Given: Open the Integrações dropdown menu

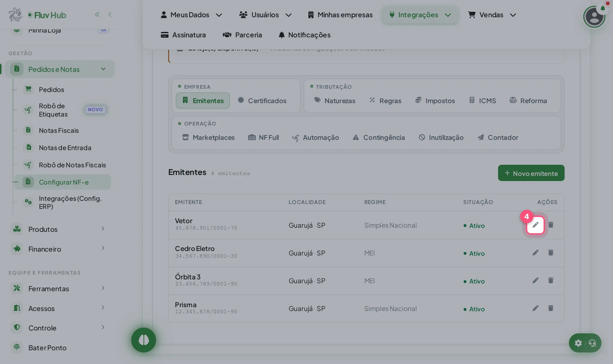Looking at the screenshot, I should pyautogui.click(x=420, y=15).
